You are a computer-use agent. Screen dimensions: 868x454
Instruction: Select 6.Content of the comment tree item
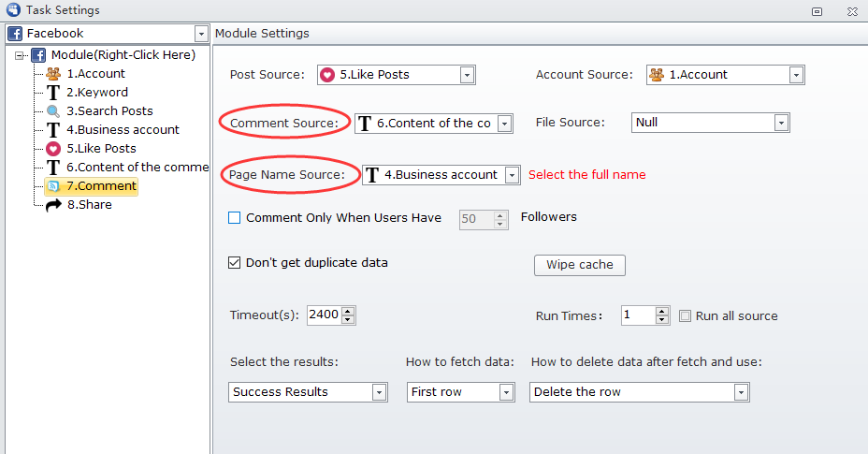[x=137, y=168]
